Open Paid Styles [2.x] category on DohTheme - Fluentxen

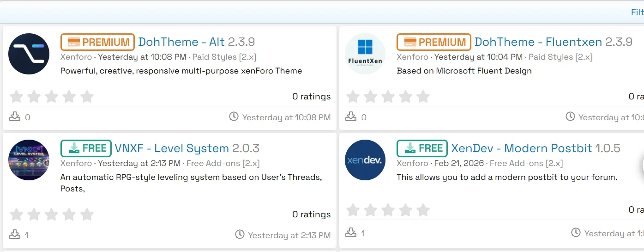click(x=560, y=57)
